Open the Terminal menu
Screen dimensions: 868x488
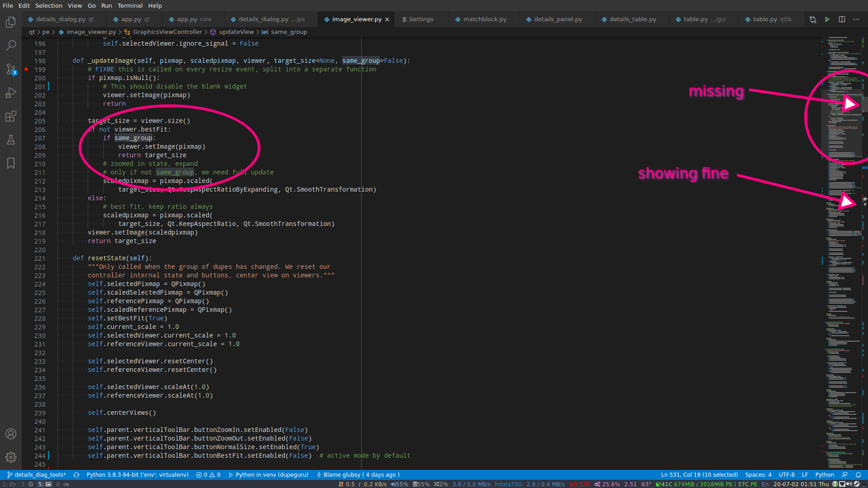(130, 5)
